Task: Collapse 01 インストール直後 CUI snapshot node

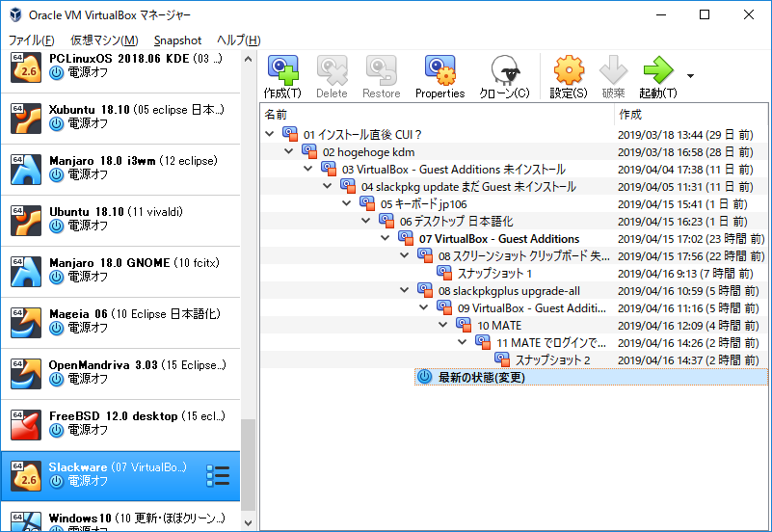Action: click(x=269, y=134)
